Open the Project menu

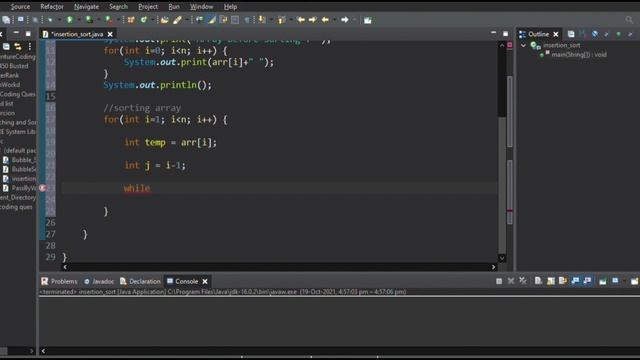click(x=148, y=7)
